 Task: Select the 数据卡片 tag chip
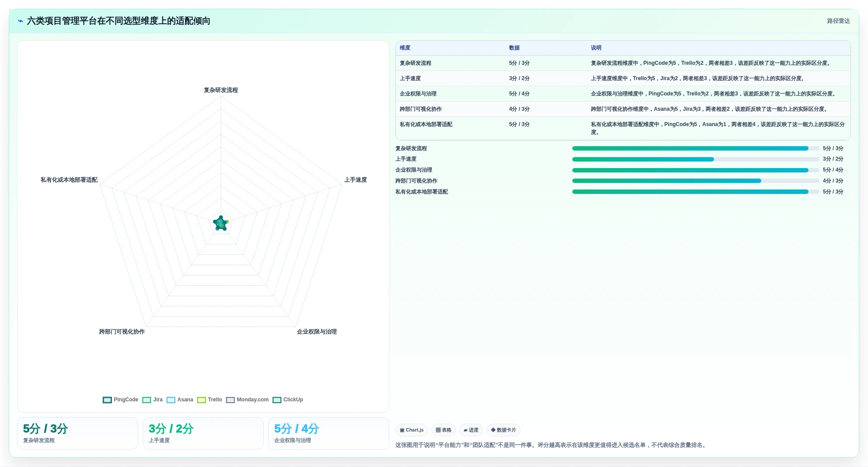pyautogui.click(x=503, y=430)
